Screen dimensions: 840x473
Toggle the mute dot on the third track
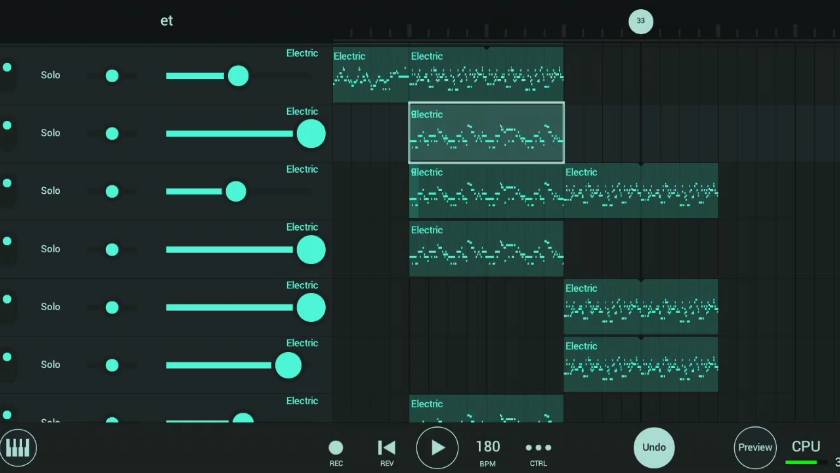7,183
